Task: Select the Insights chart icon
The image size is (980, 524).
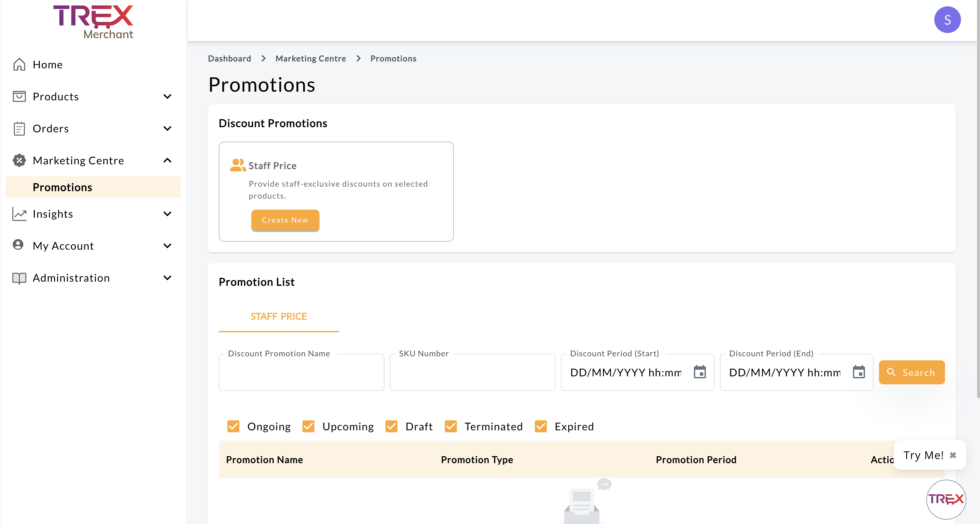Action: 19,214
